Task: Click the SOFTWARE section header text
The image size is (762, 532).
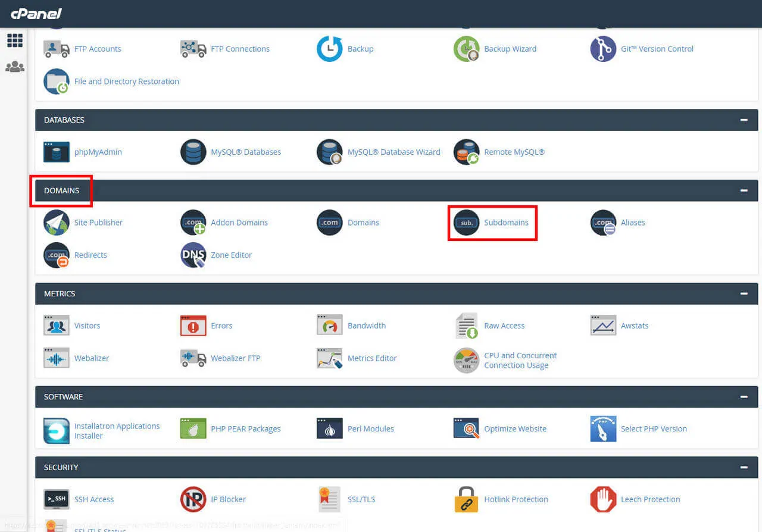Action: [x=63, y=397]
